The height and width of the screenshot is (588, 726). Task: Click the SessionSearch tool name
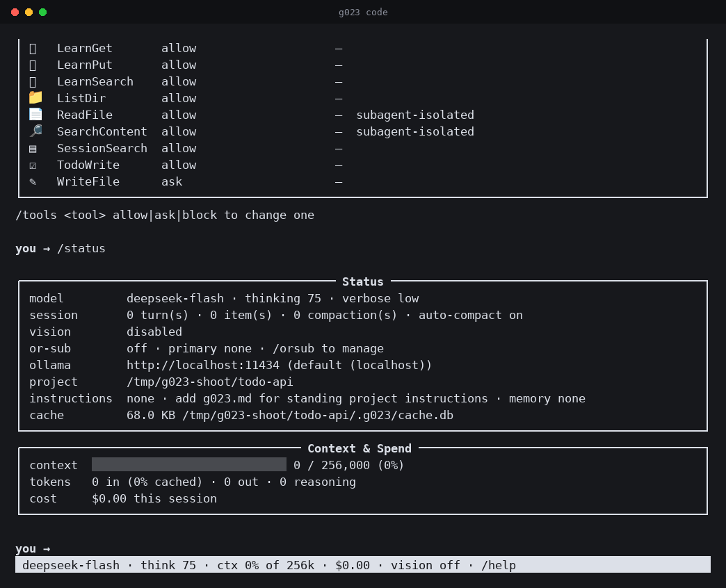(x=102, y=148)
